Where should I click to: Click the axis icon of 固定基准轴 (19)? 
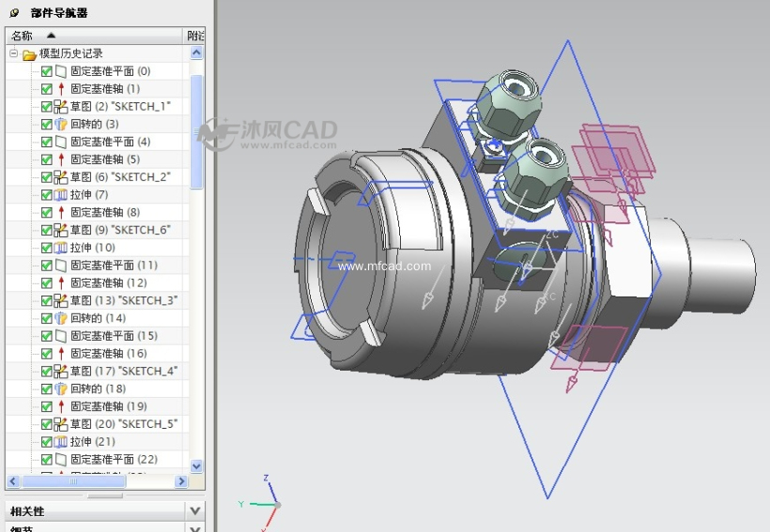click(x=61, y=407)
